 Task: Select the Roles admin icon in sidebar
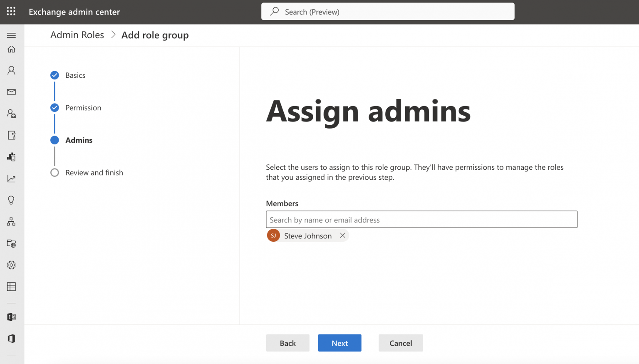pos(11,114)
